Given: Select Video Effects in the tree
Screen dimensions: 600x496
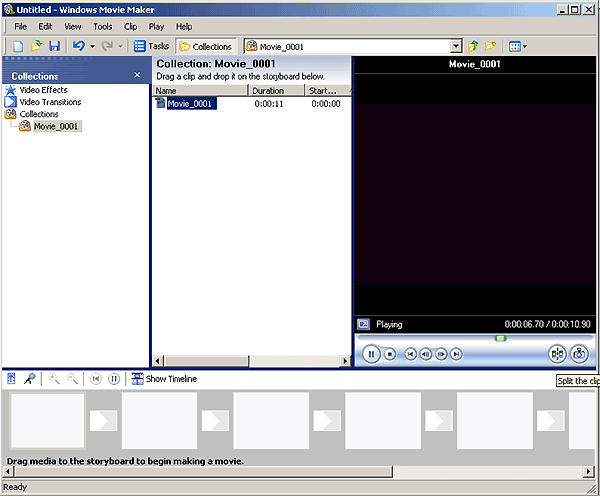Looking at the screenshot, I should click(43, 90).
